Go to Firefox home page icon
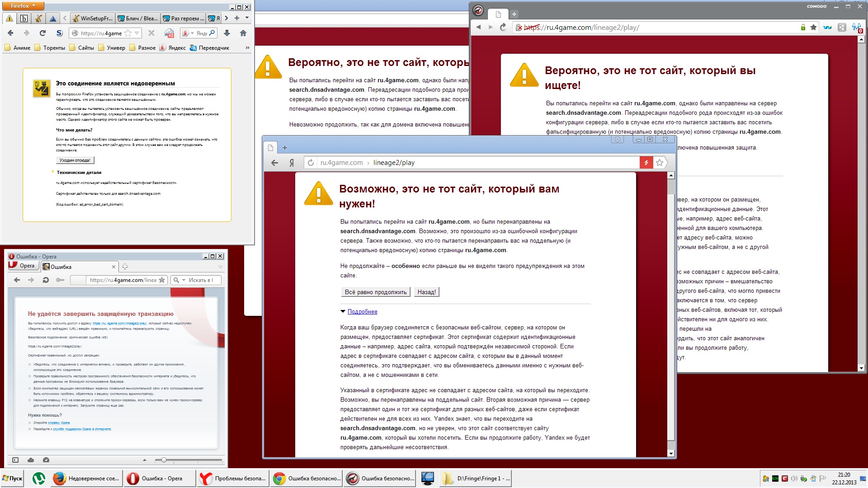 click(243, 33)
